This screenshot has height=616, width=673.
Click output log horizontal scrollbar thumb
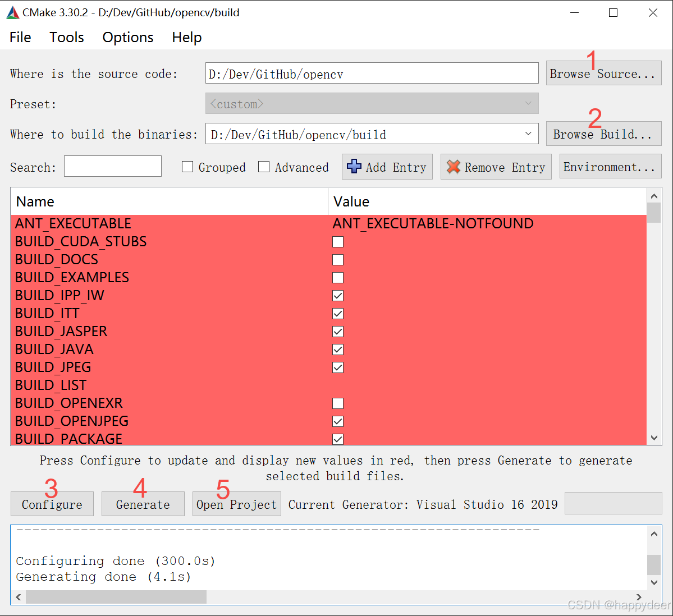116,597
